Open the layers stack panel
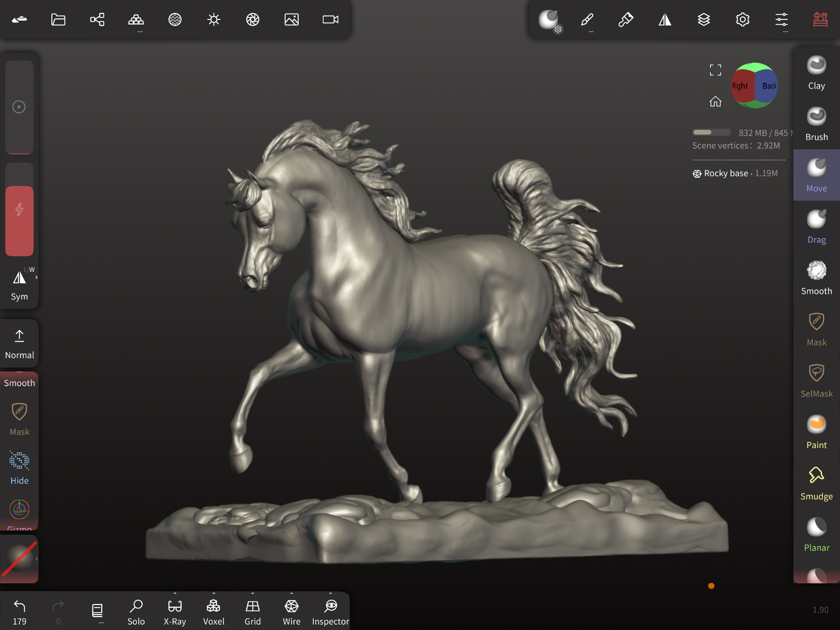 (x=704, y=19)
